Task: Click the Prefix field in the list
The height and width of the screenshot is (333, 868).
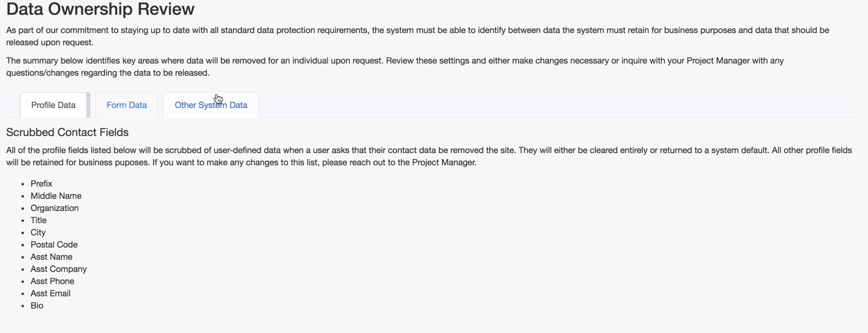Action: click(x=41, y=184)
